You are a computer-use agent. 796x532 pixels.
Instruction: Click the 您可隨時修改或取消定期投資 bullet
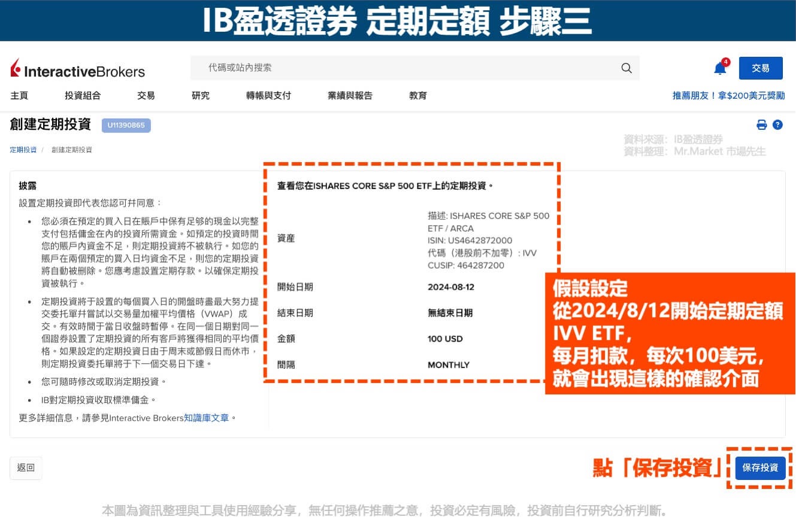point(104,382)
